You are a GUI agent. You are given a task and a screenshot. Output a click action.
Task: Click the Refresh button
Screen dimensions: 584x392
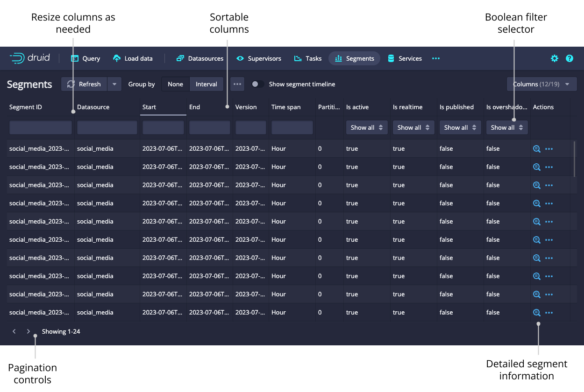pyautogui.click(x=85, y=84)
